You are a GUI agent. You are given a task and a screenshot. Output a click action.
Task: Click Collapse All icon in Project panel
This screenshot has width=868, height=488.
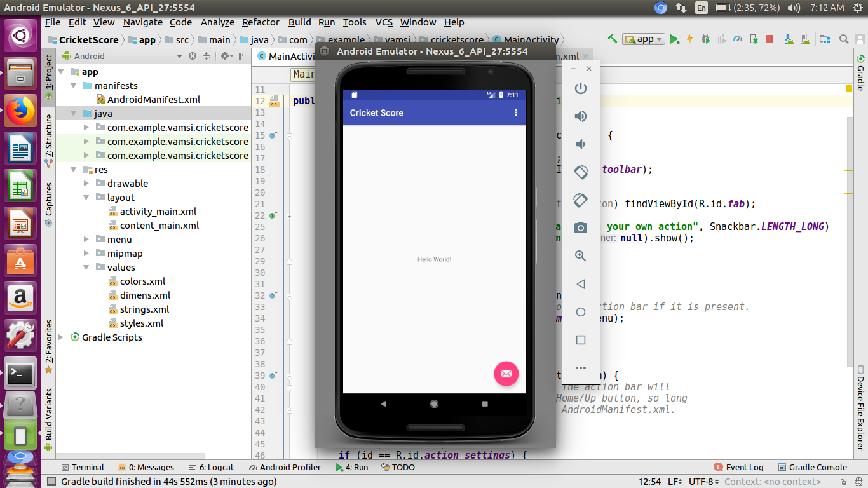[x=206, y=56]
